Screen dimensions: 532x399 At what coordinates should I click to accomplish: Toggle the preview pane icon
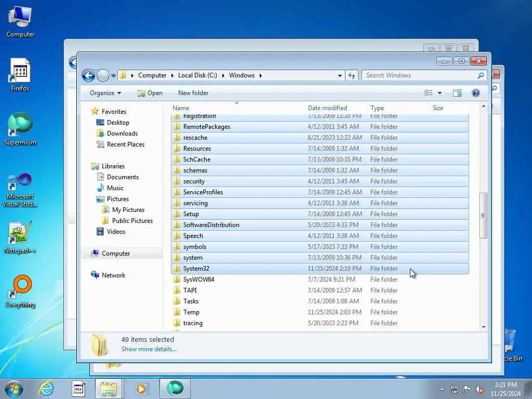457,93
